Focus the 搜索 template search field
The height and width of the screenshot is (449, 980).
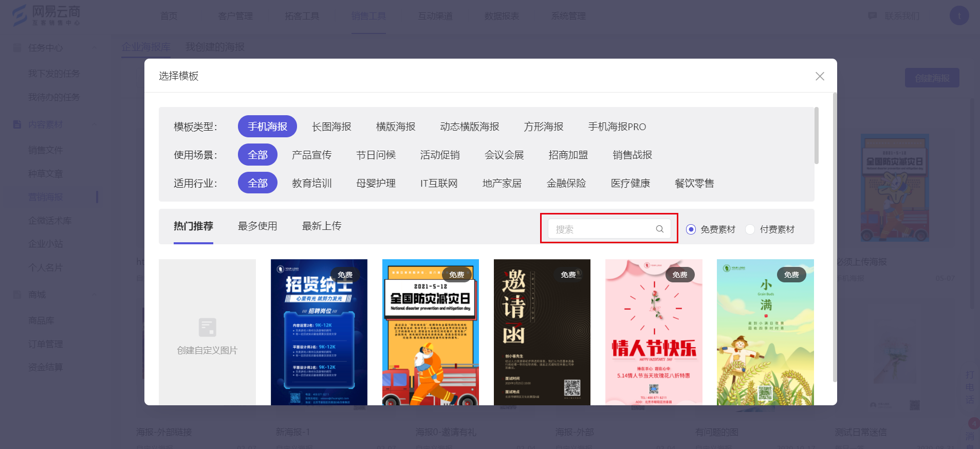tap(601, 229)
